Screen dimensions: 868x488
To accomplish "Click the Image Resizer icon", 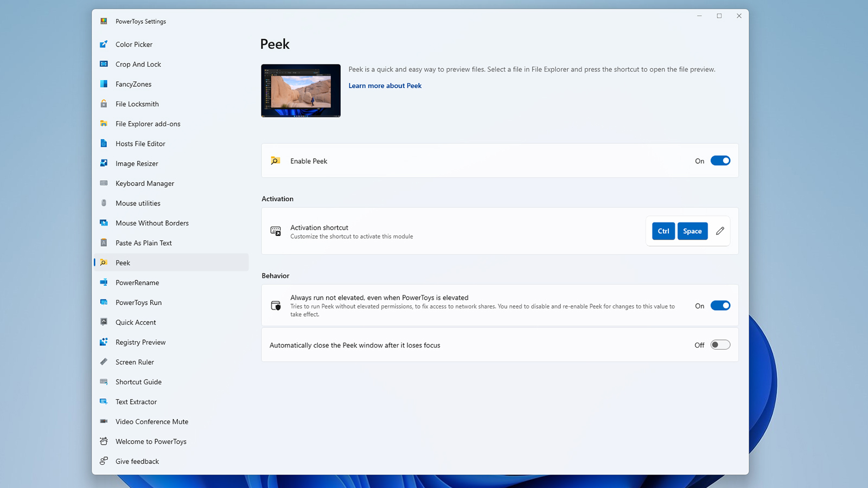I will (104, 163).
